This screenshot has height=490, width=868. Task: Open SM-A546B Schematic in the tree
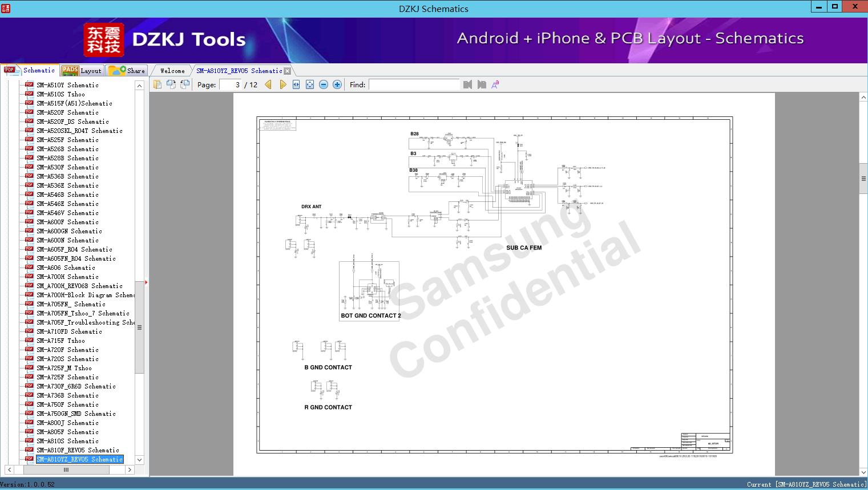(x=67, y=195)
